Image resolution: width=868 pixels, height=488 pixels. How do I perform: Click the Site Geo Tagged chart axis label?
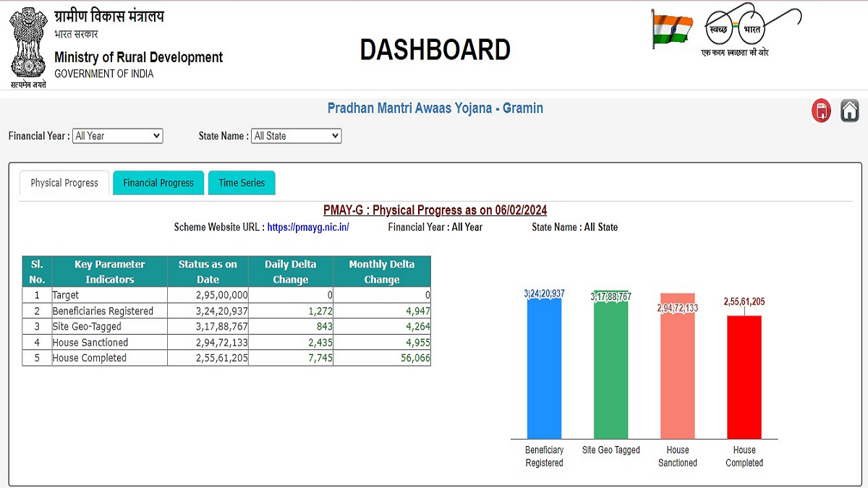[x=611, y=450]
